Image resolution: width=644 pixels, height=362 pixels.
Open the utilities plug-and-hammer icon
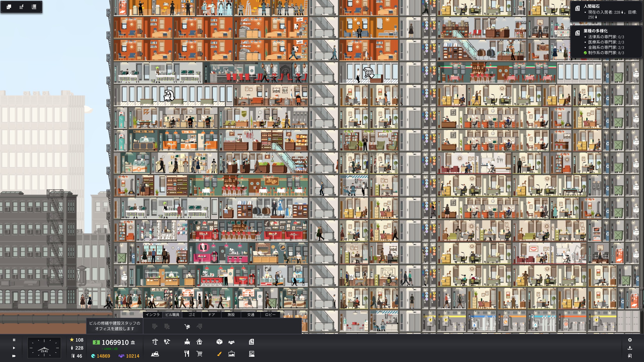[x=167, y=342]
